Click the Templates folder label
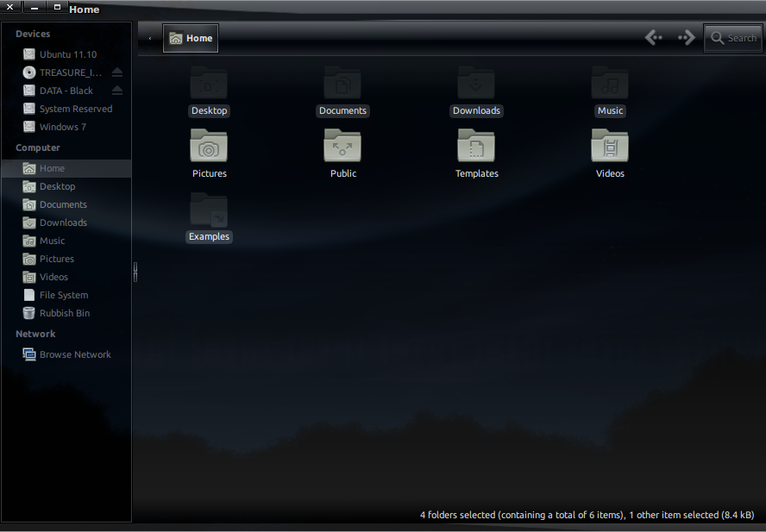This screenshot has width=766, height=532. pos(476,173)
